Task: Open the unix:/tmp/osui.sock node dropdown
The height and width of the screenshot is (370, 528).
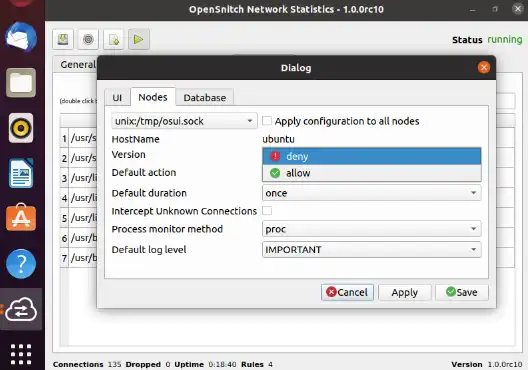Action: (184, 121)
